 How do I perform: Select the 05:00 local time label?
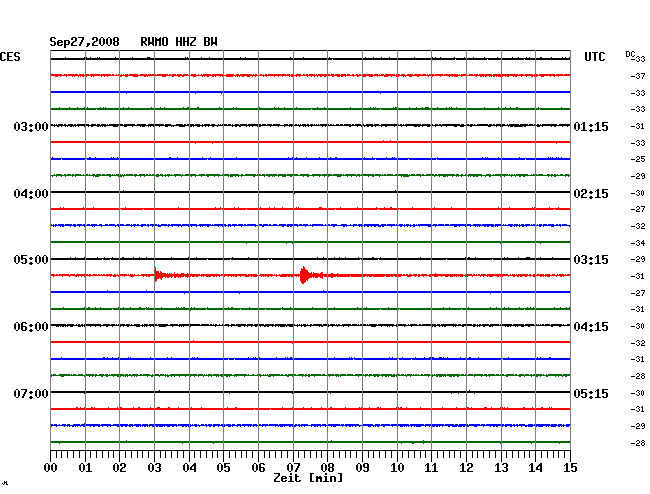[31, 260]
